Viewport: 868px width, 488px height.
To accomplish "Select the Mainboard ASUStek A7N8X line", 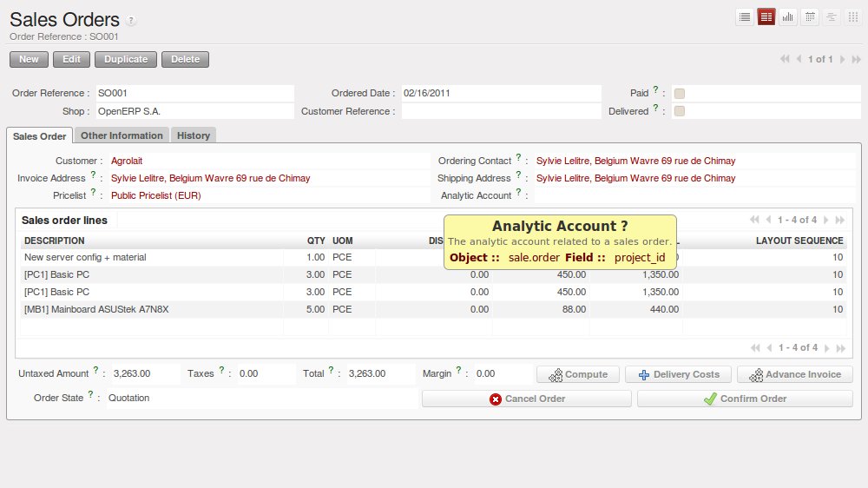I will pos(433,310).
